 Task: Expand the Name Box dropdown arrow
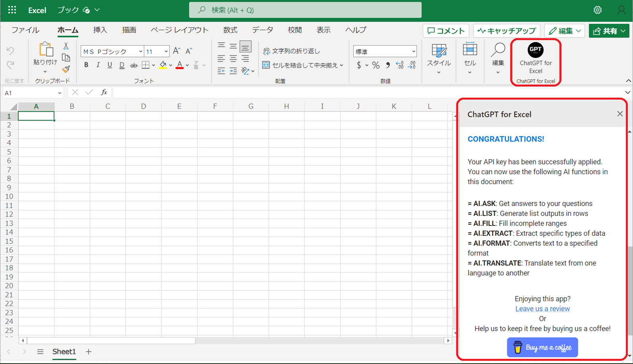[60, 93]
